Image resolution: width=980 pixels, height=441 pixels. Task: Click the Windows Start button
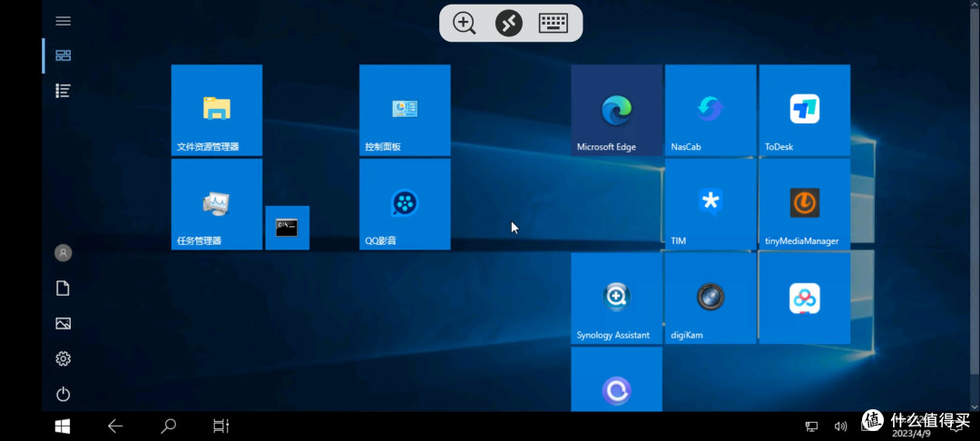point(63,426)
